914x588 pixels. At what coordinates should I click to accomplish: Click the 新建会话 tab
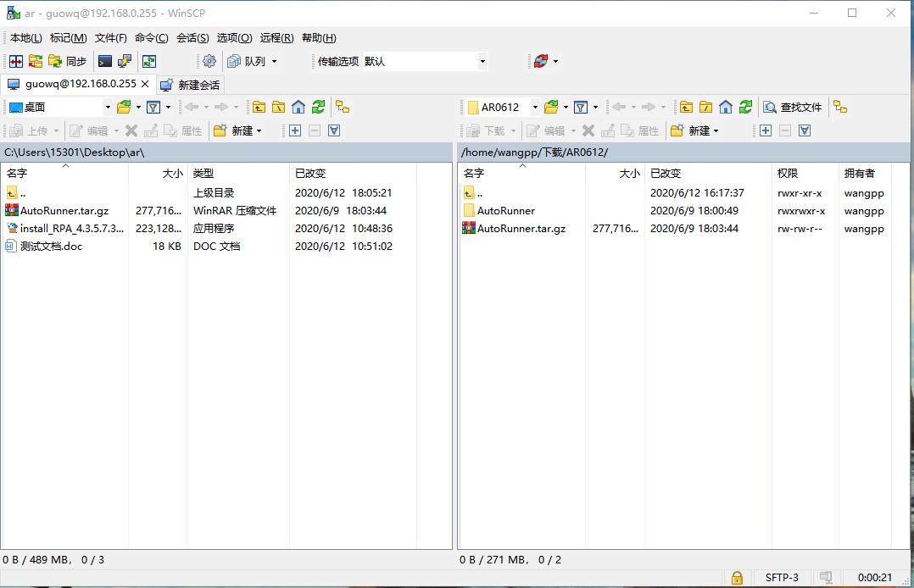point(197,84)
